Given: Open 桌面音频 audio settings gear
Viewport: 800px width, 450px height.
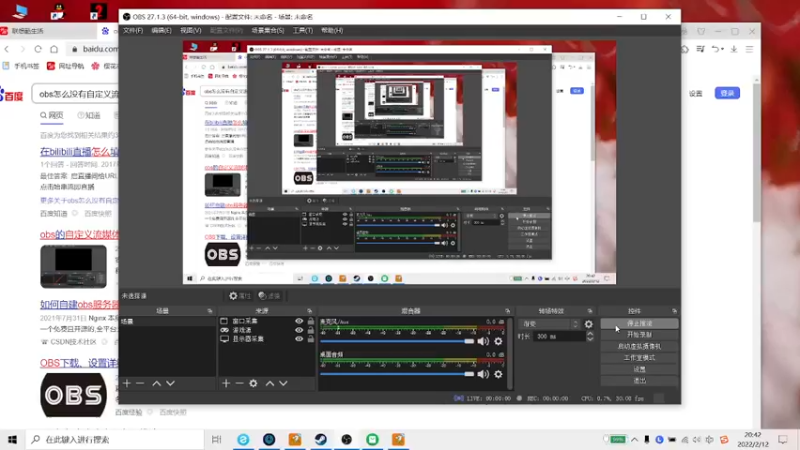Looking at the screenshot, I should tap(498, 374).
